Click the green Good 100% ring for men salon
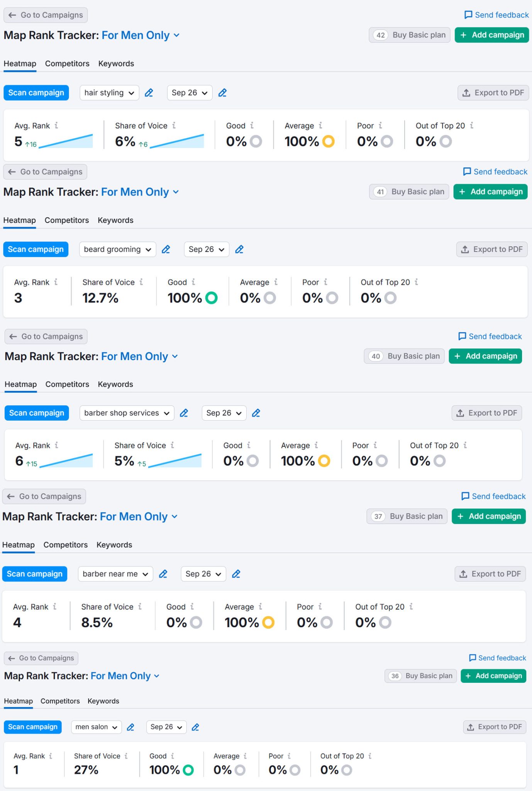 click(188, 770)
